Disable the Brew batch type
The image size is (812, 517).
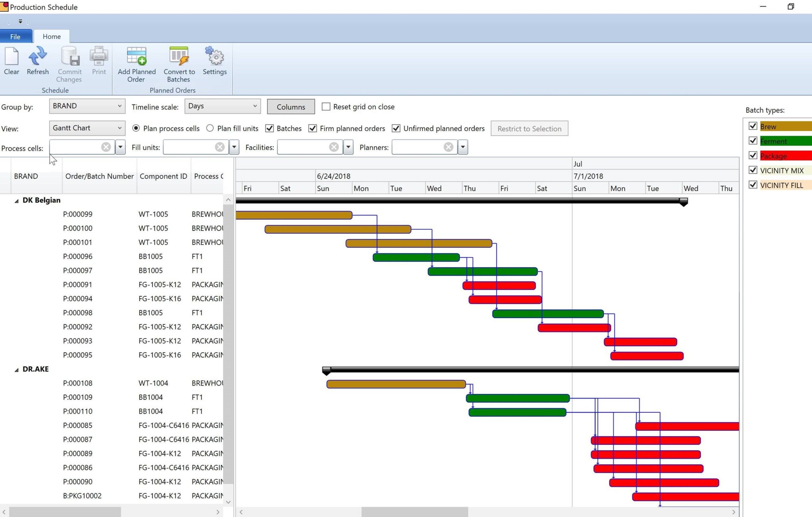(x=753, y=126)
